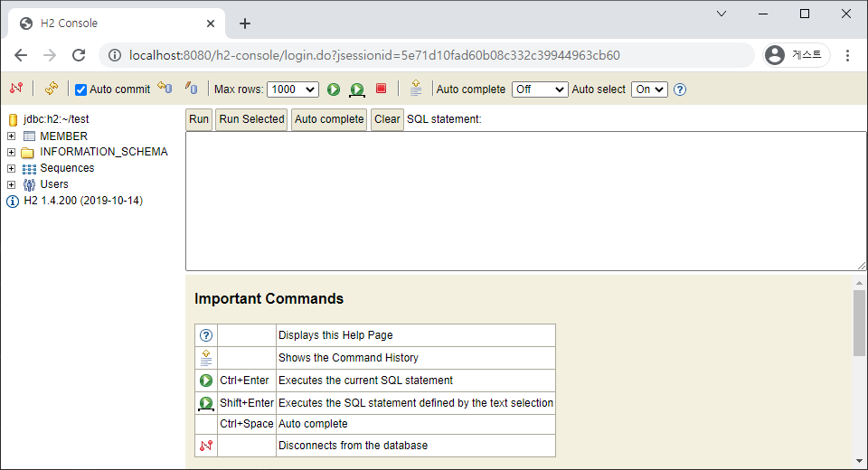Click the Users icon in tree

coord(29,185)
